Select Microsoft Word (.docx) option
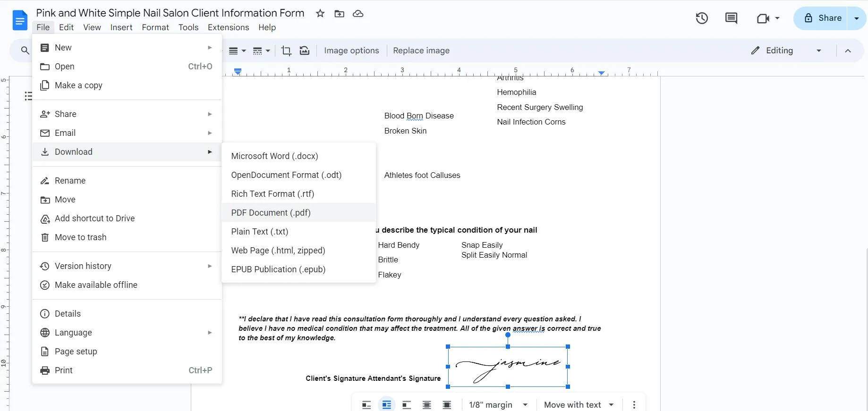The image size is (868, 411). pos(274,156)
